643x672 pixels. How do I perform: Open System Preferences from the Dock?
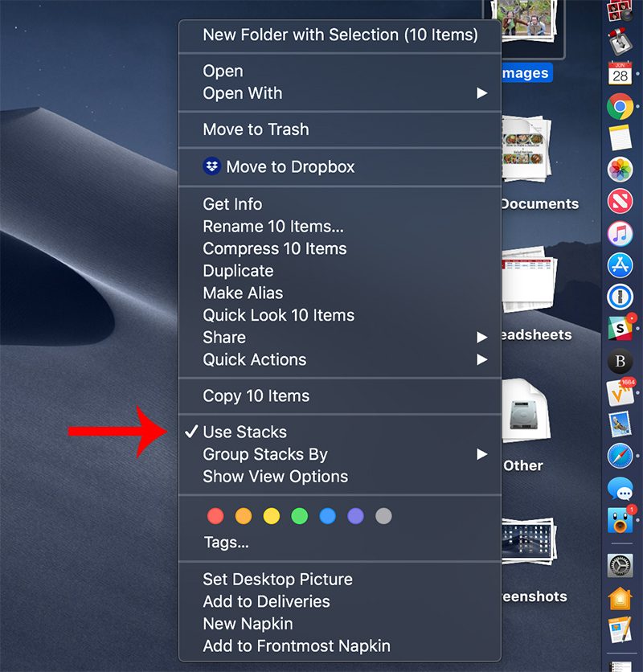[620, 565]
